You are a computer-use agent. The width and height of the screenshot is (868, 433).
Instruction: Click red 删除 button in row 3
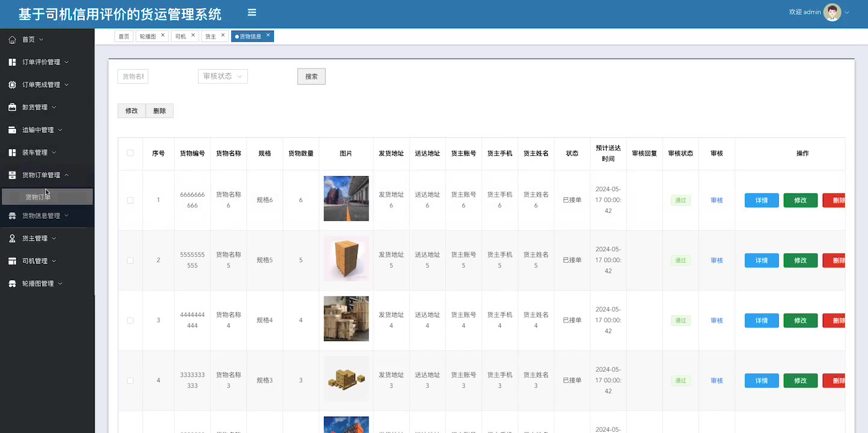click(834, 321)
